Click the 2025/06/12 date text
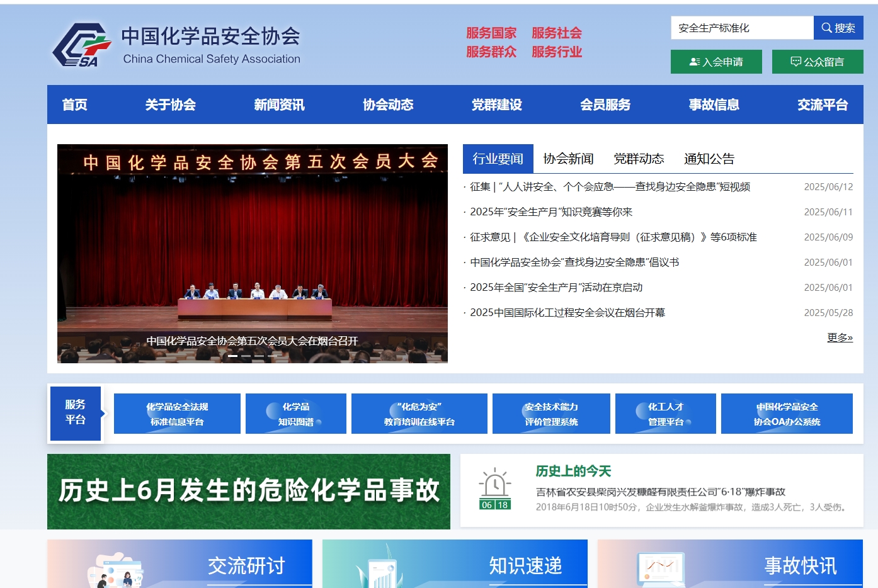Screen dimensions: 878x588 [x=828, y=187]
